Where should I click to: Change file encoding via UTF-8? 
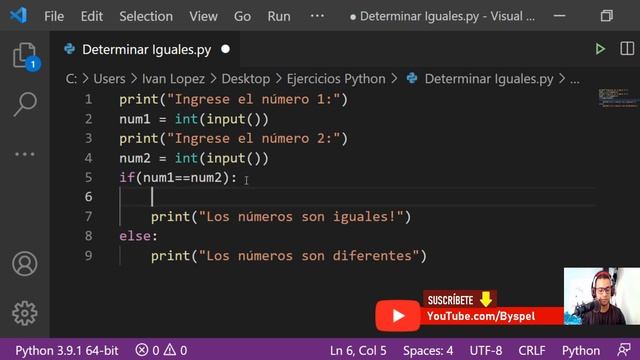[486, 350]
